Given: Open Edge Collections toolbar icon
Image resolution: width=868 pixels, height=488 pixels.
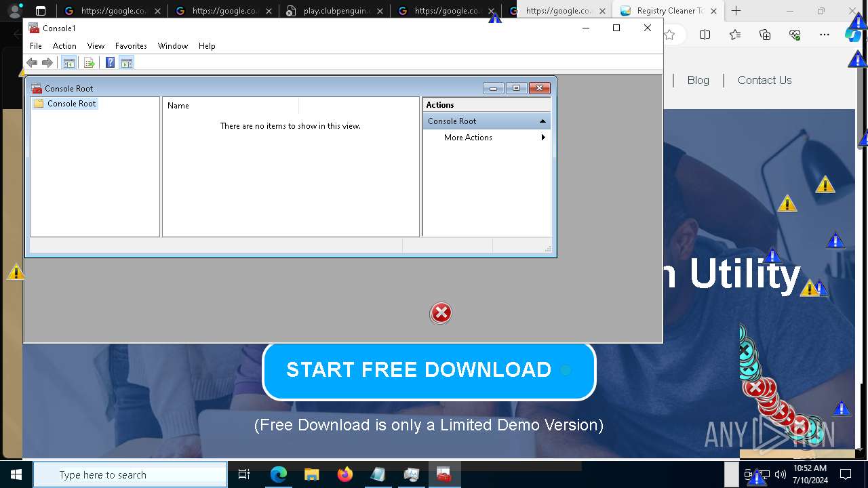Looking at the screenshot, I should click(765, 35).
